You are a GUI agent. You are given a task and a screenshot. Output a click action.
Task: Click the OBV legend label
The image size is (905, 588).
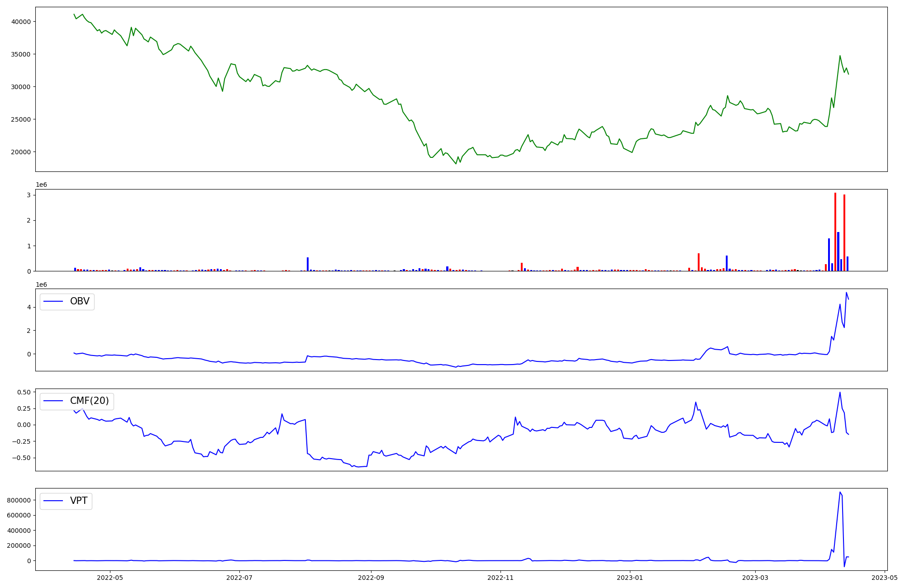[x=80, y=301]
